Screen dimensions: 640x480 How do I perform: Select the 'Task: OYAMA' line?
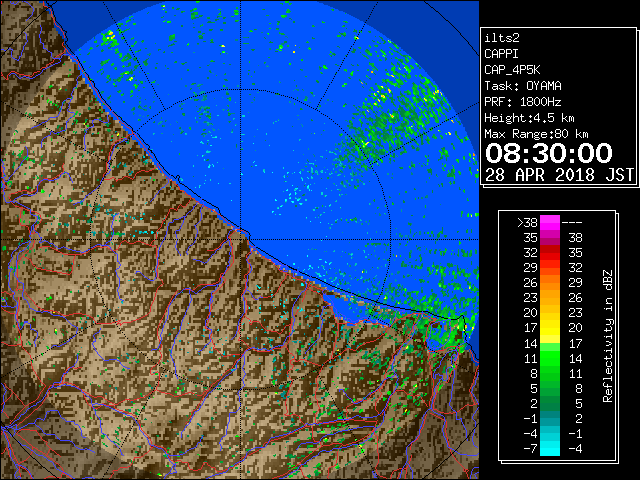523,86
